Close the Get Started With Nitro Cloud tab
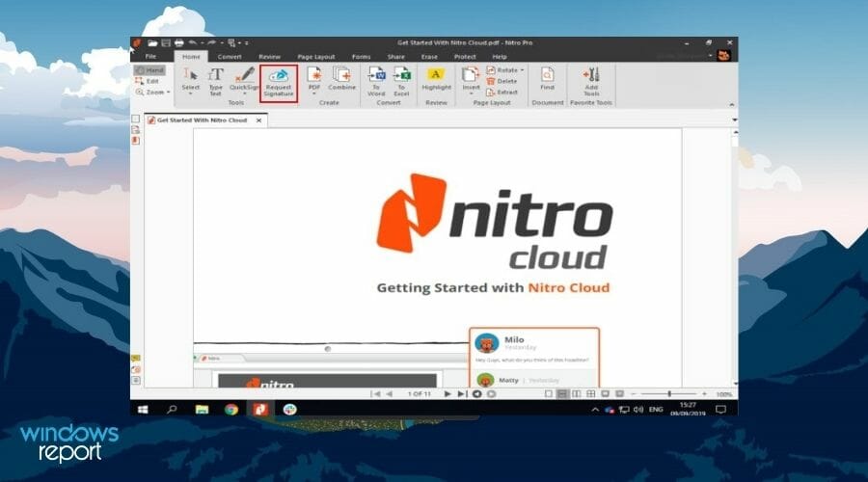The width and height of the screenshot is (868, 482). pos(258,120)
